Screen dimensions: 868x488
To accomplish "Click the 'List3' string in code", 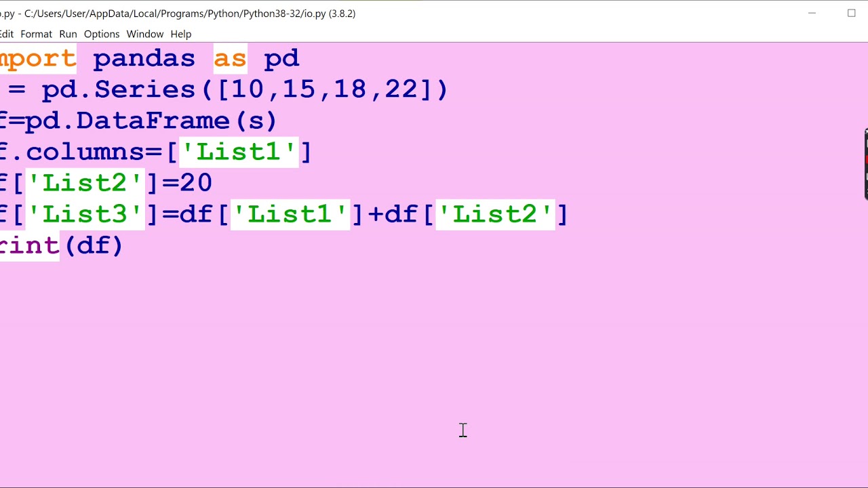I will click(85, 214).
